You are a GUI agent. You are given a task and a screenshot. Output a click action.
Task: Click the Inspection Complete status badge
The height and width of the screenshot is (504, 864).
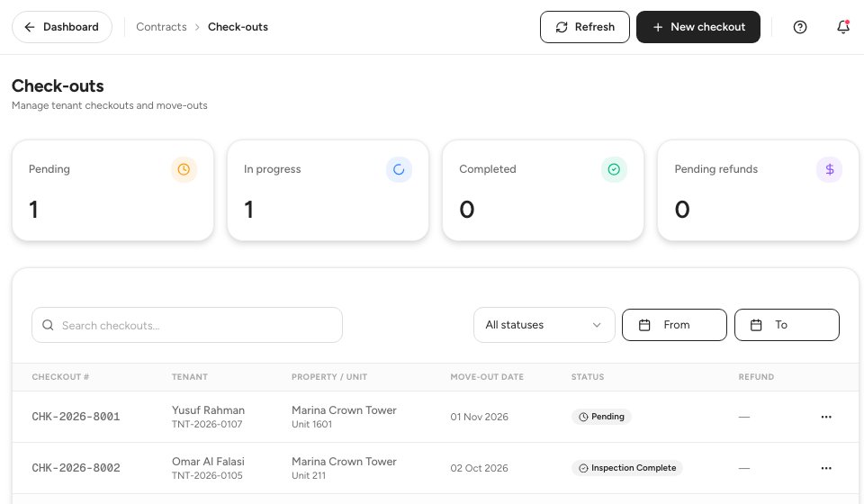click(627, 468)
